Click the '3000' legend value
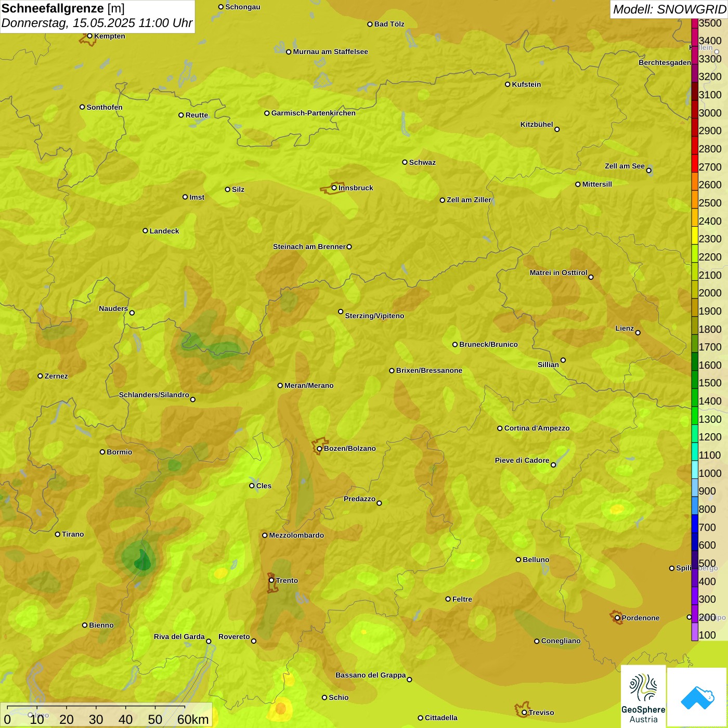This screenshot has width=728, height=728. click(710, 113)
